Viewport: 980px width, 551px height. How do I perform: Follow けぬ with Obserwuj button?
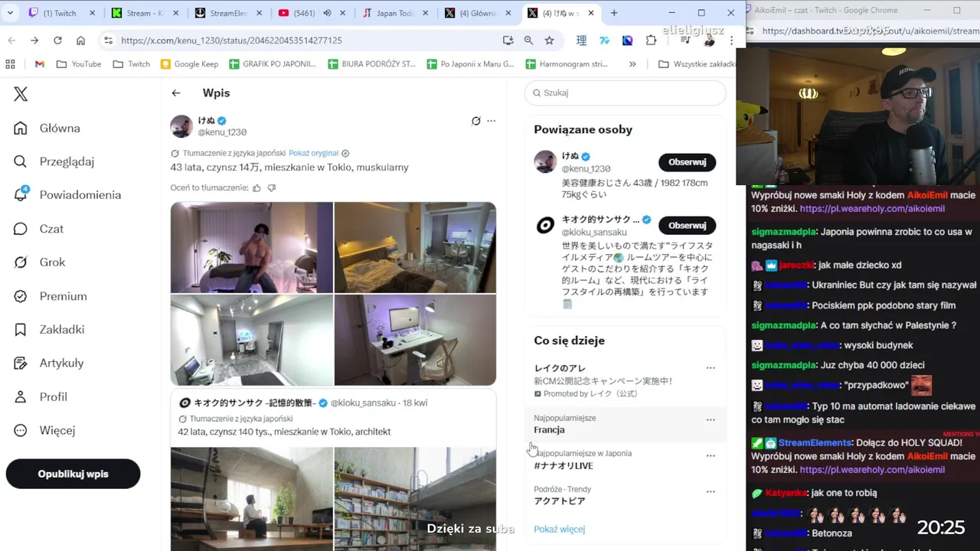pyautogui.click(x=687, y=162)
